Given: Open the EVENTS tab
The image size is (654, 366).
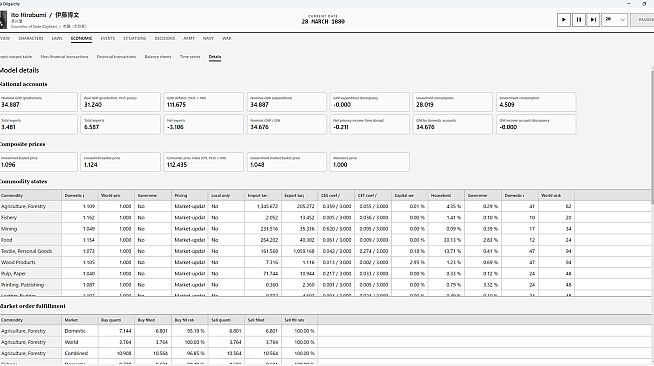Looking at the screenshot, I should point(108,38).
